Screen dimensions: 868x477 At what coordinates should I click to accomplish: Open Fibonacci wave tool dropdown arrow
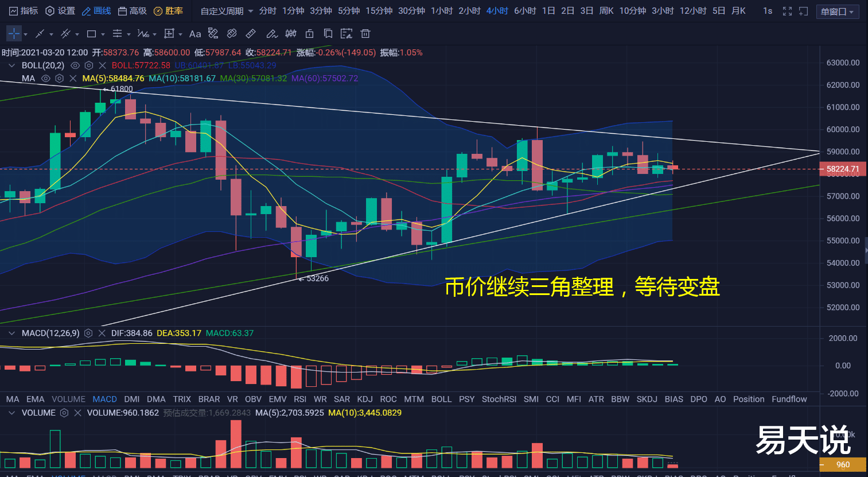click(x=155, y=34)
